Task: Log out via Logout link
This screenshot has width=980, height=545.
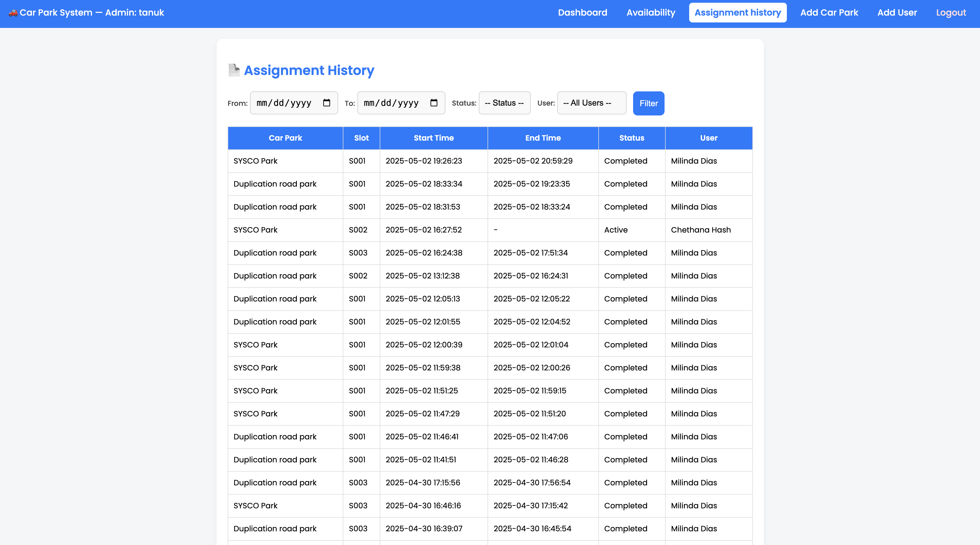Action: tap(951, 13)
